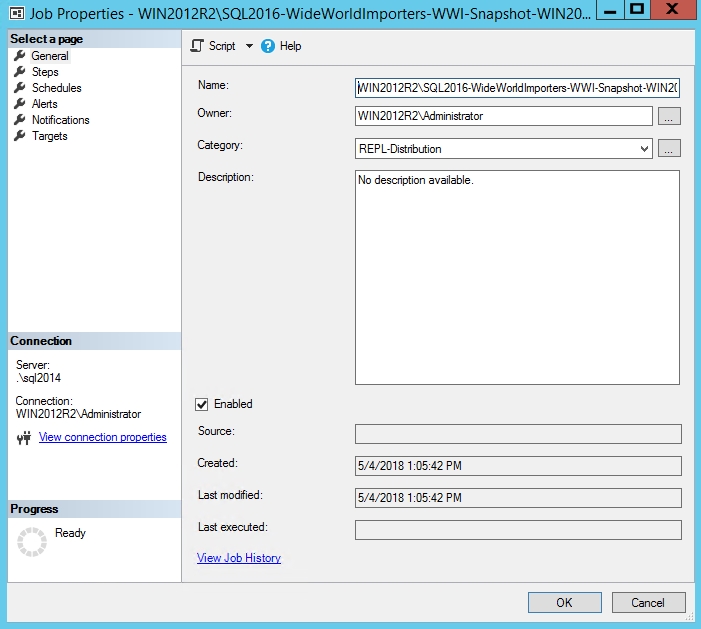The width and height of the screenshot is (701, 629).
Task: Click the Source read-only field
Action: point(518,434)
